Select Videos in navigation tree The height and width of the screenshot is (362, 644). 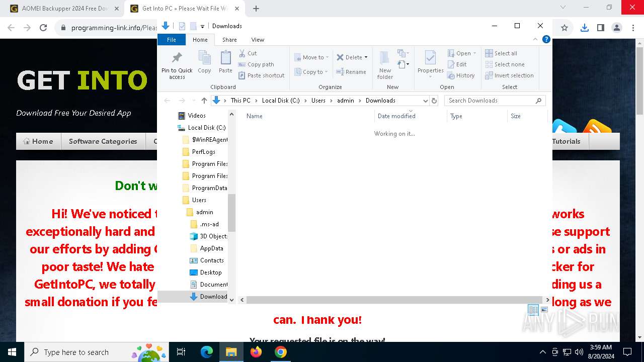pyautogui.click(x=197, y=116)
